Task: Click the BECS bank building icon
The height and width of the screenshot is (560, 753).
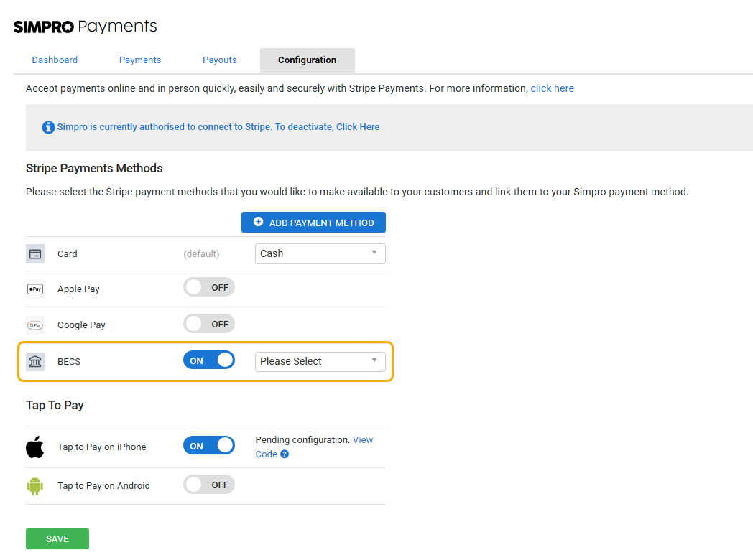Action: click(x=35, y=361)
